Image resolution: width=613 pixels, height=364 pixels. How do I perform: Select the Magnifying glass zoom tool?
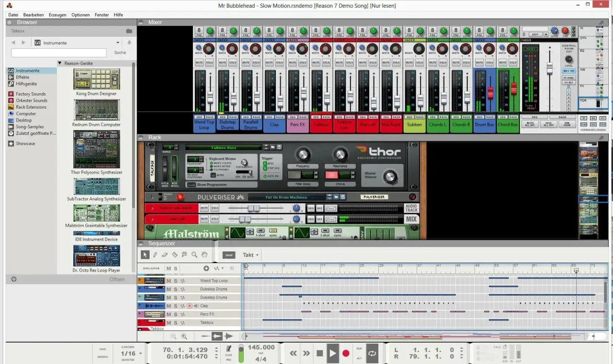coord(194,255)
